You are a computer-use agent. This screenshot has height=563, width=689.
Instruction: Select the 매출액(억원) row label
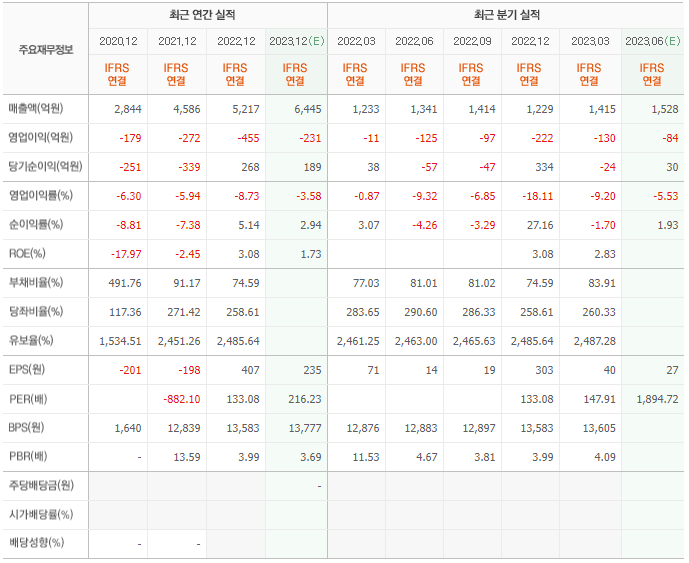click(x=36, y=109)
